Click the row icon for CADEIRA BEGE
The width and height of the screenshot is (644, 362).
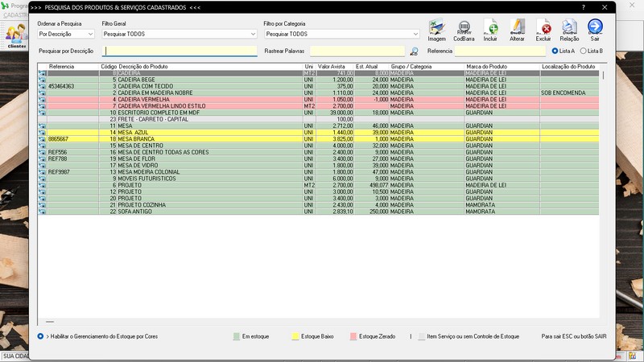pos(42,80)
